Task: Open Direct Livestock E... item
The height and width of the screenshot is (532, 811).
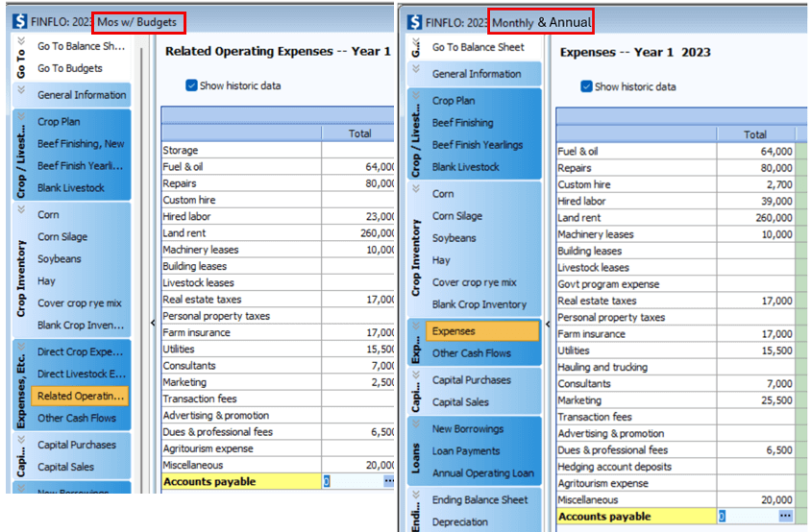Action: [x=80, y=374]
